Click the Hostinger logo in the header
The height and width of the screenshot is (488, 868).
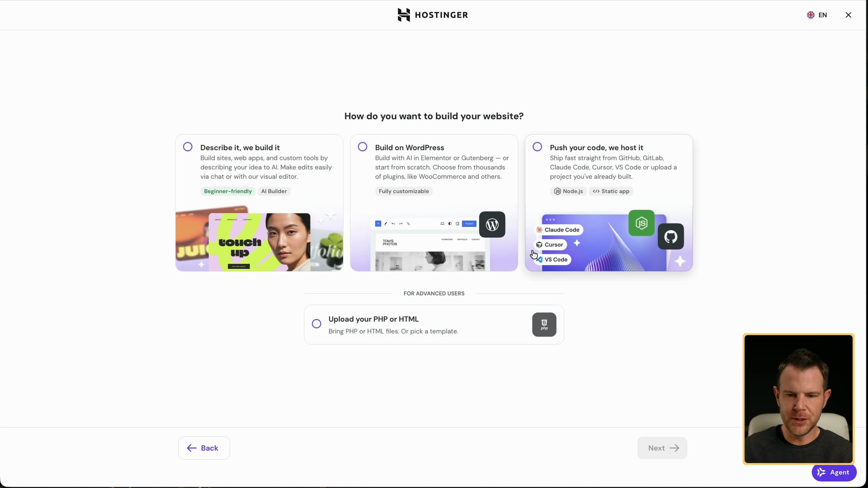pos(433,15)
